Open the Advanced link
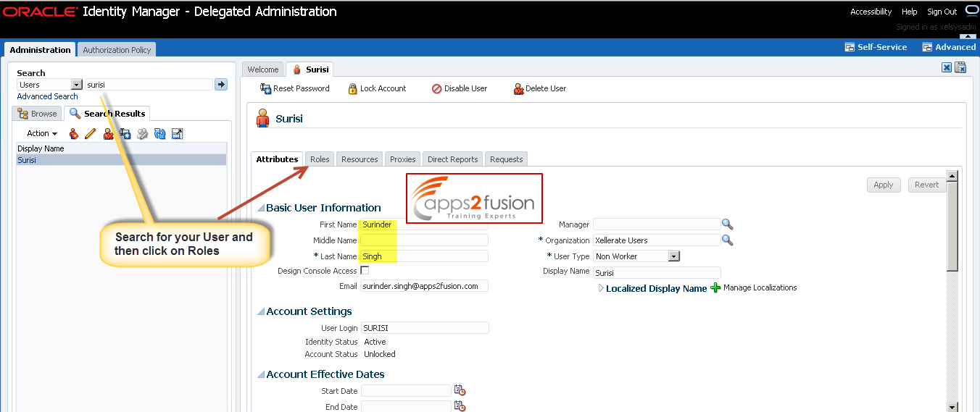 pos(949,47)
